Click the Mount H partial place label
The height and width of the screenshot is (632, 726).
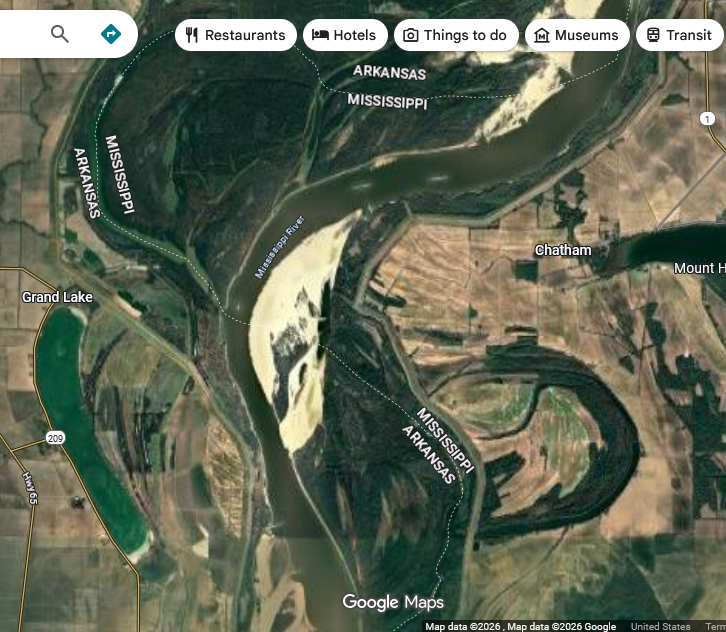700,268
